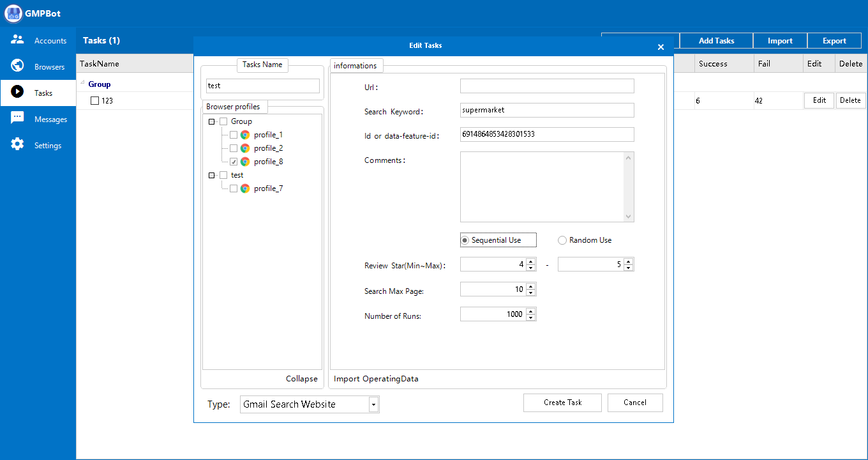The image size is (868, 460).
Task: Collapse the Group tree node
Action: click(x=211, y=121)
